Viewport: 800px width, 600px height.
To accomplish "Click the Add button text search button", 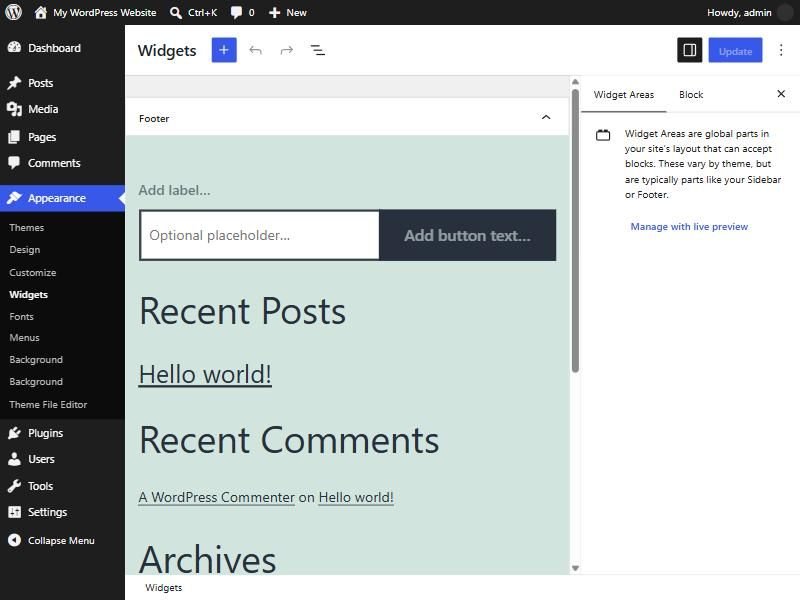I will point(467,235).
